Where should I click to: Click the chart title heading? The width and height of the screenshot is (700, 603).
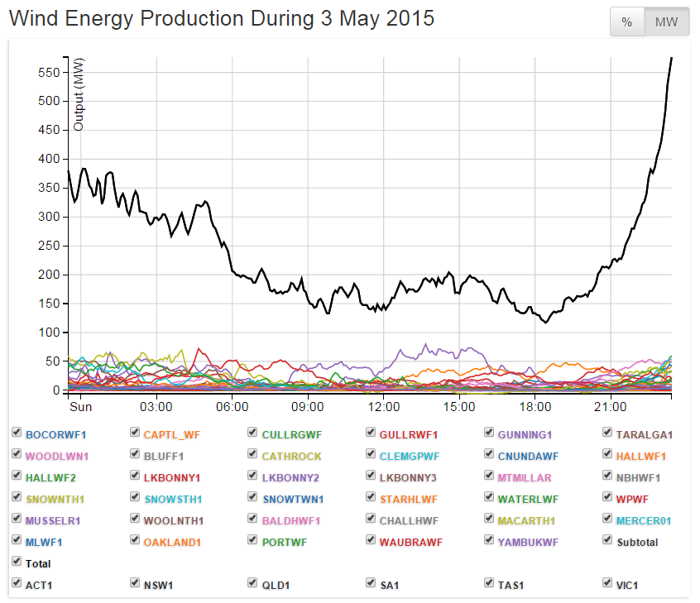[x=222, y=18]
